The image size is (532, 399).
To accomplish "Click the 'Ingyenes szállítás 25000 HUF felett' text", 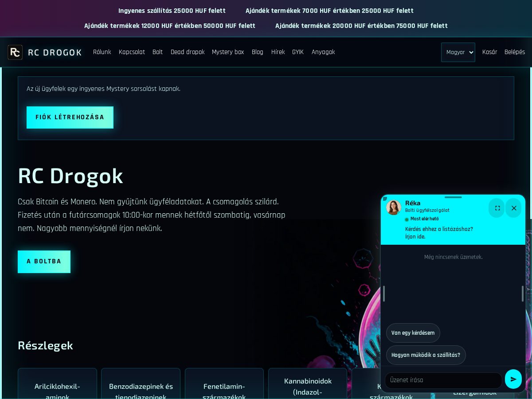I will (172, 11).
